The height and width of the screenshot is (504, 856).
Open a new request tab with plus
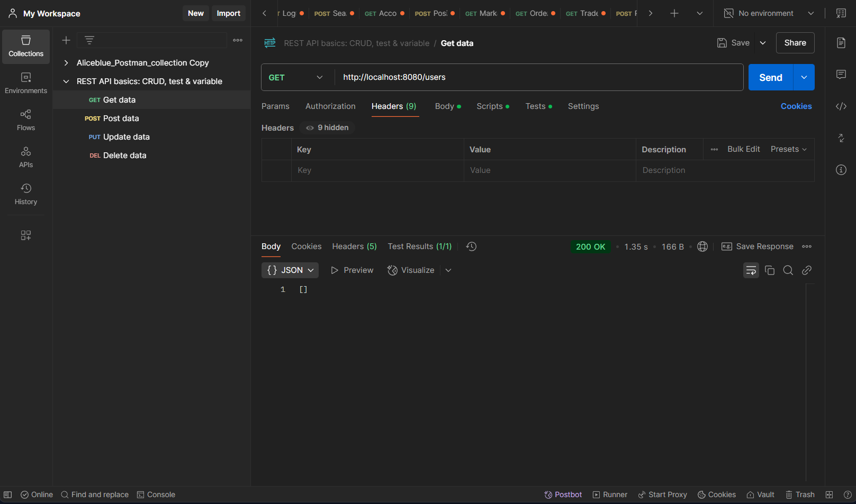tap(674, 13)
